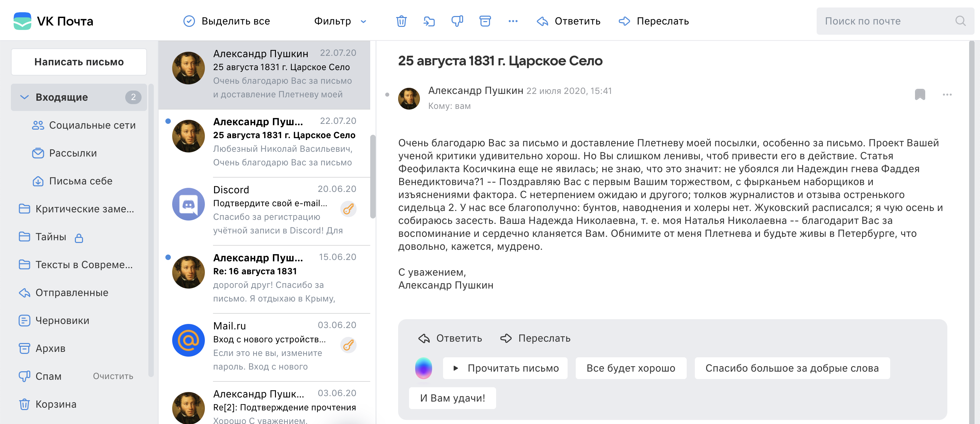Toggle unread dot on the Любезный Николай Васильевич letter

[x=168, y=121]
